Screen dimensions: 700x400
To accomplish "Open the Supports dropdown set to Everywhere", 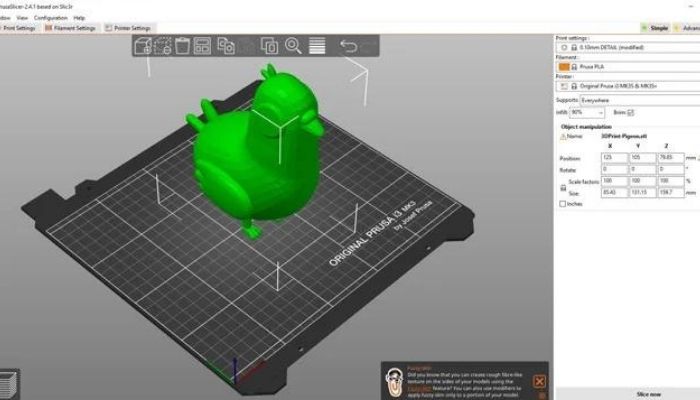I will (640, 100).
